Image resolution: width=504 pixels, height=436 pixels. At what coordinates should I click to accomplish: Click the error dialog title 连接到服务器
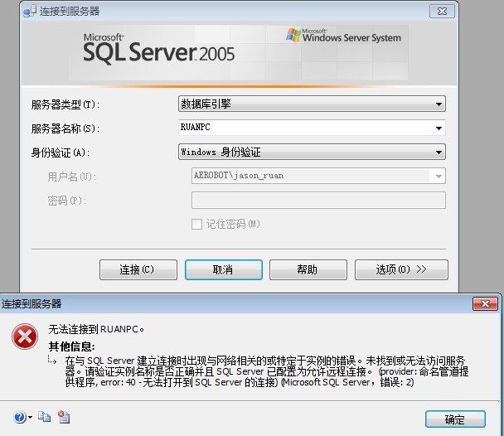pos(31,303)
